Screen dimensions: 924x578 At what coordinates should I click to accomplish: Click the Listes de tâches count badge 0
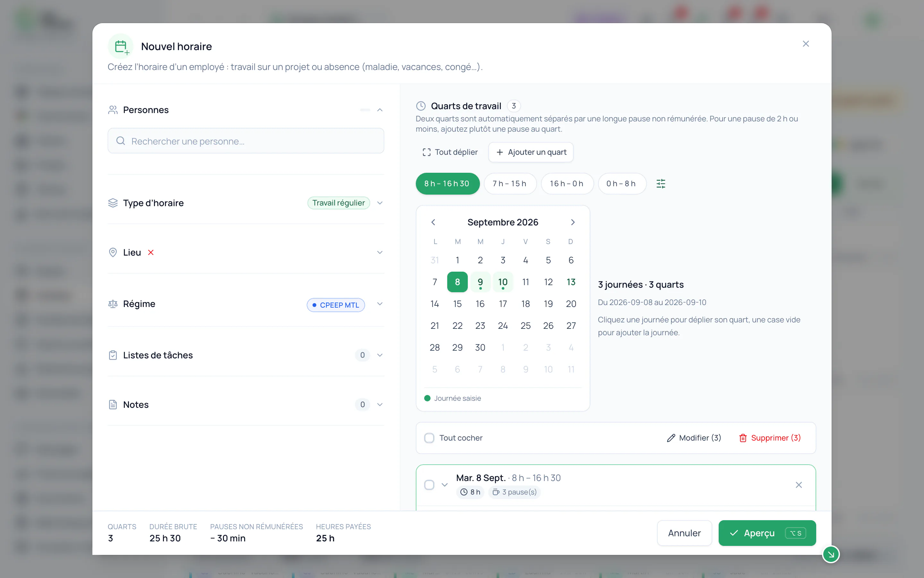click(x=362, y=355)
